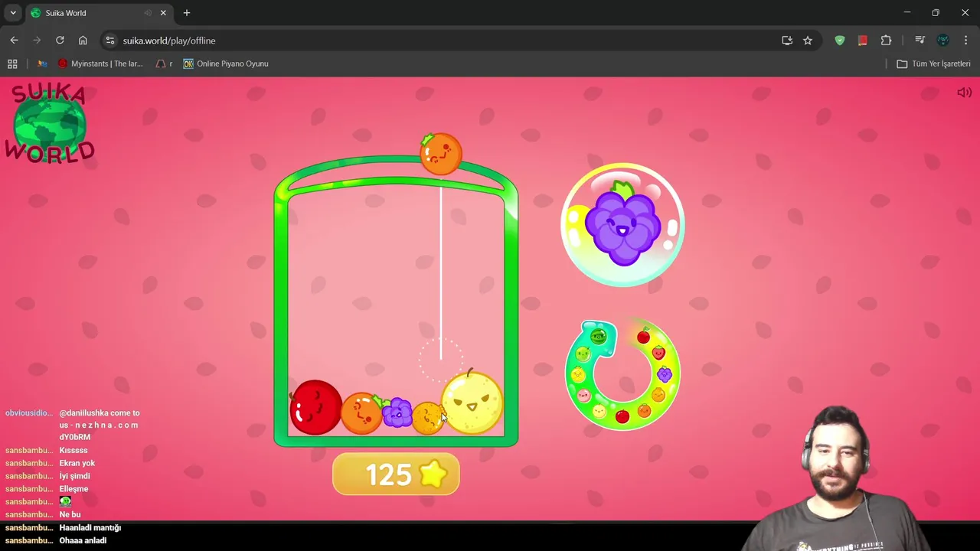
Task: Click the forward navigation arrow
Action: (37, 41)
